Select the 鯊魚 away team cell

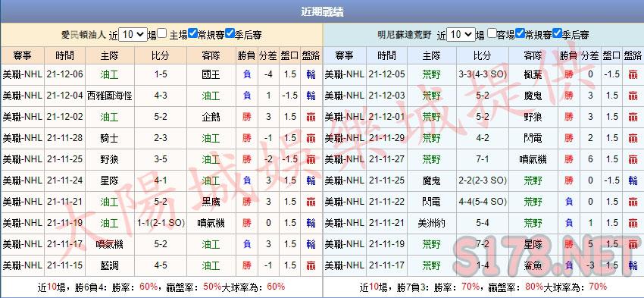pos(533,265)
